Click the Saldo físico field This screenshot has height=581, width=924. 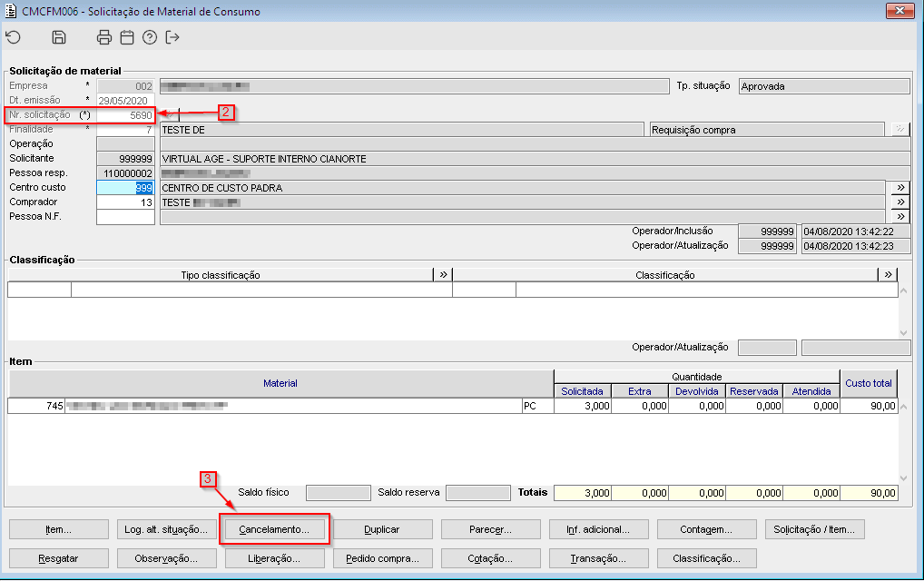[339, 493]
